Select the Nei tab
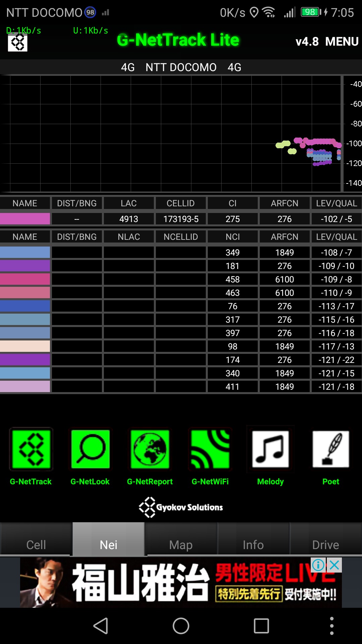Screen dimensions: 362x644 tap(109, 539)
